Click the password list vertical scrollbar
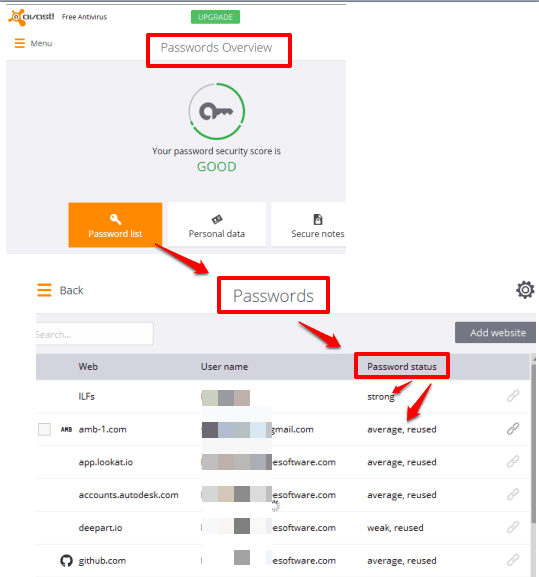 coord(533,442)
